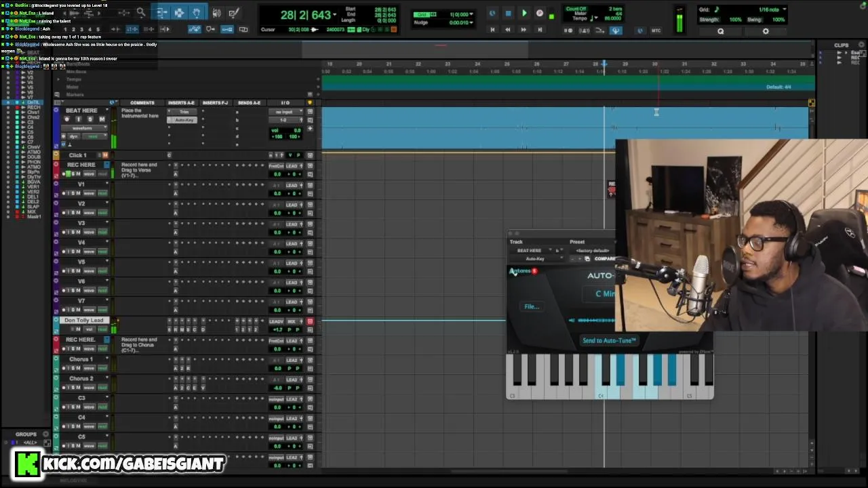Click playhead marker in timeline ruler

coord(604,64)
